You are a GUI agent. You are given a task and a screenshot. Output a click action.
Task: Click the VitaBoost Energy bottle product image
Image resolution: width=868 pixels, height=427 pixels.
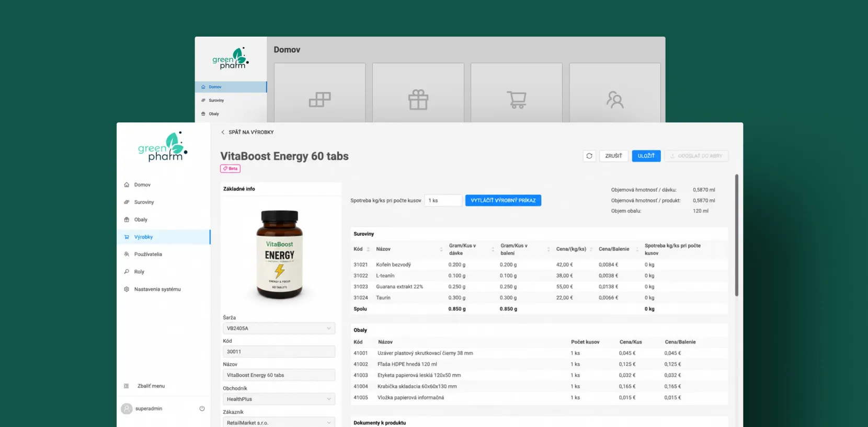[x=279, y=255]
